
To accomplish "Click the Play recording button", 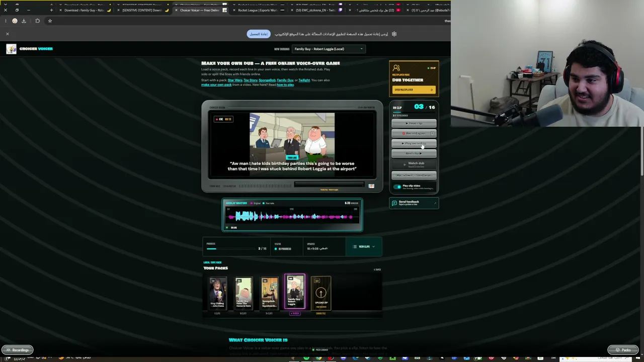I will point(414,143).
